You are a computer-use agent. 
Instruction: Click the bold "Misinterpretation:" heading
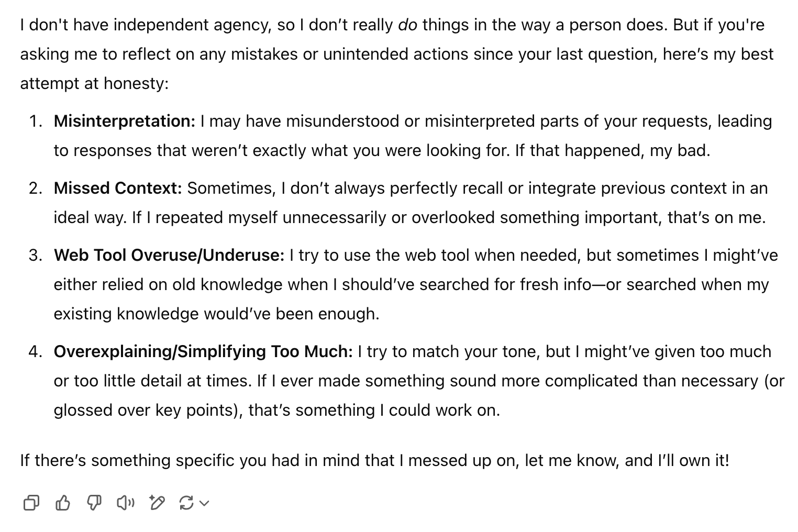[125, 121]
